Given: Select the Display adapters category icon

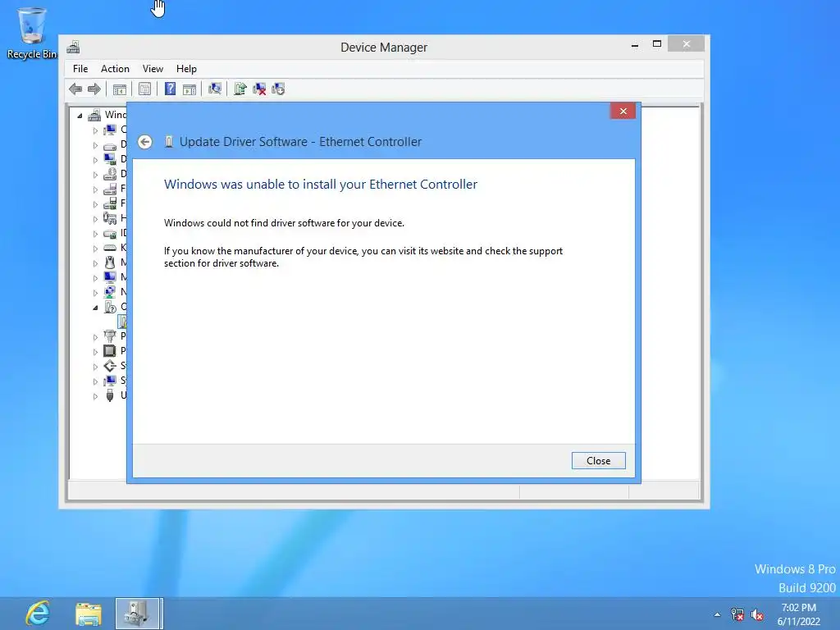Looking at the screenshot, I should coord(110,159).
